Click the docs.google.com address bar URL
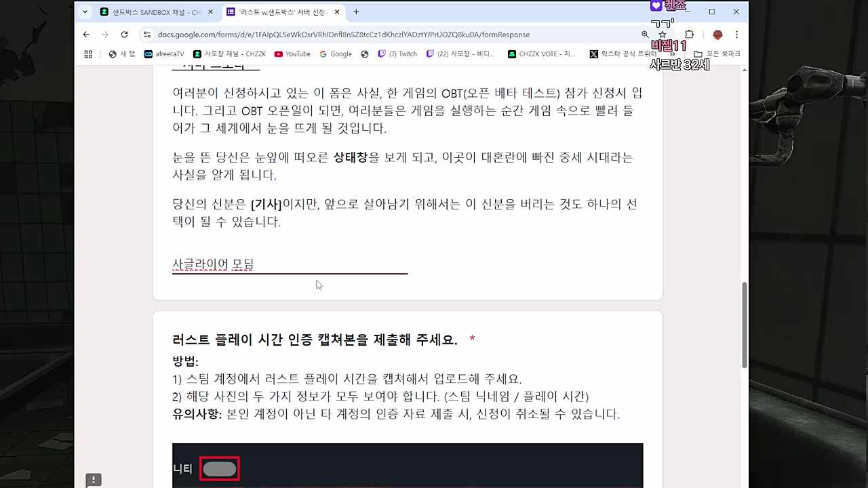Viewport: 868px width, 488px height. tap(344, 35)
